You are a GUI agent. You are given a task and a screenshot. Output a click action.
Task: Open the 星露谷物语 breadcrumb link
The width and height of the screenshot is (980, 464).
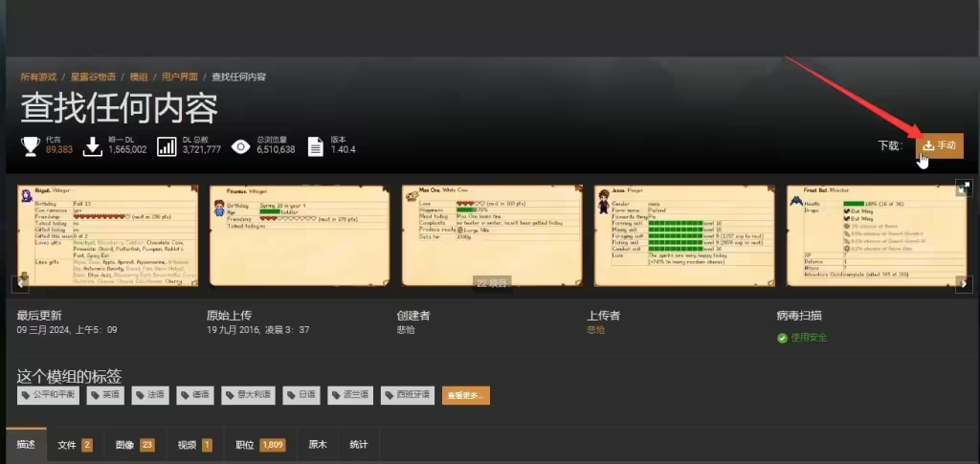[x=93, y=77]
